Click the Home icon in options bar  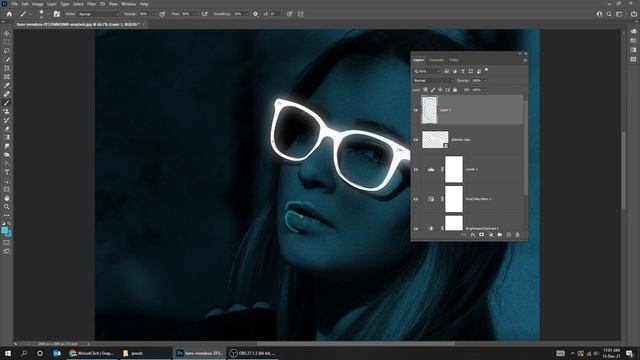click(9, 14)
